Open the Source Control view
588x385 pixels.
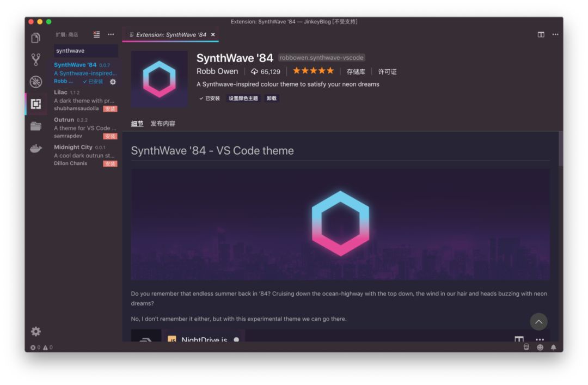point(35,59)
